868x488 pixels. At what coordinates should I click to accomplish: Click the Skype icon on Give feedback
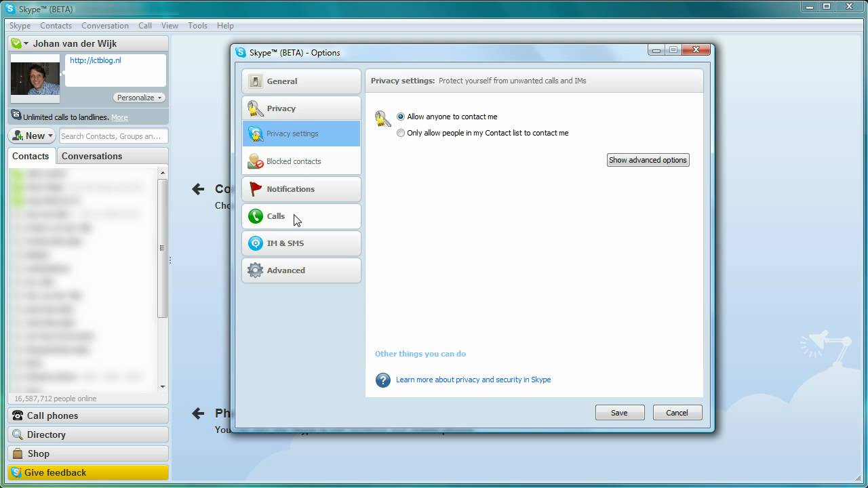[16, 472]
